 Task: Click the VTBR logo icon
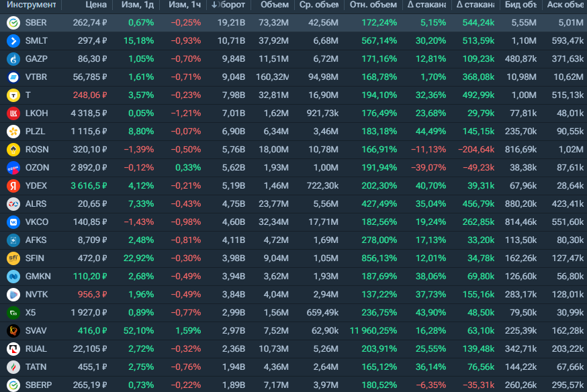pyautogui.click(x=13, y=77)
